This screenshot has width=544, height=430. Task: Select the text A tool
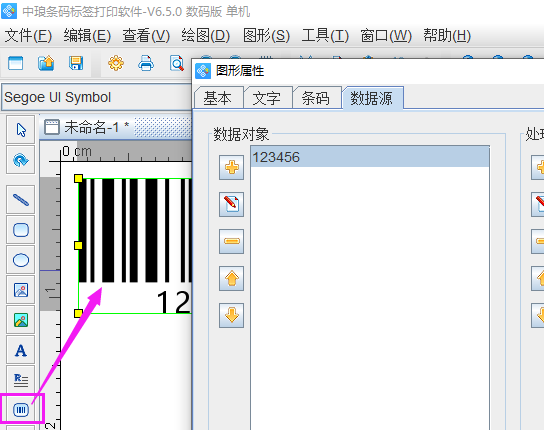coord(21,350)
